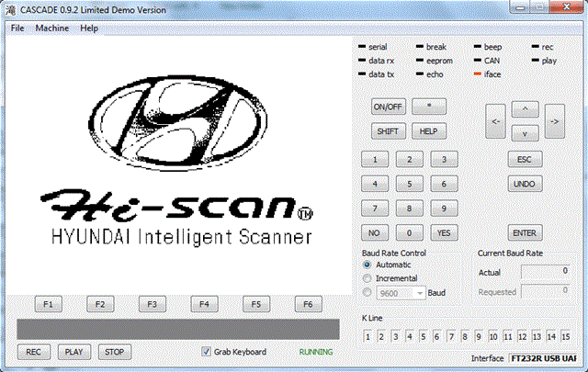This screenshot has width=588, height=372.
Task: Click K Line indicator 12
Action: click(523, 336)
